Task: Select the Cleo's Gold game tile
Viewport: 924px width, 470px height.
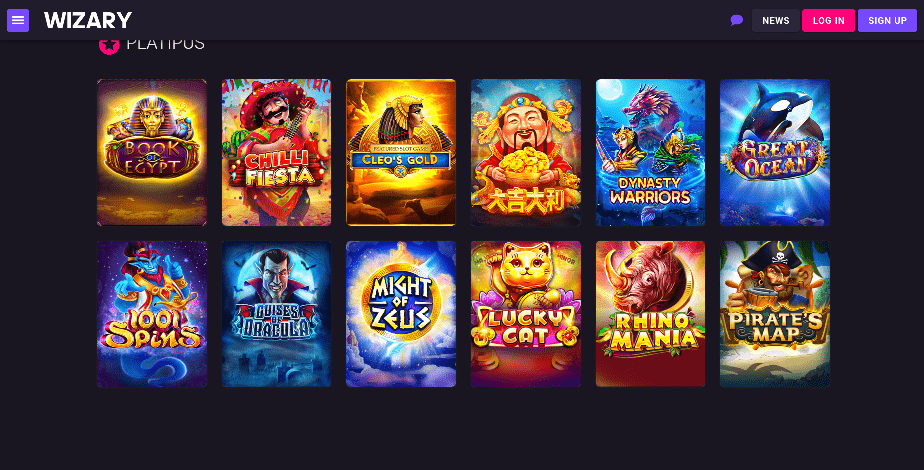Action: point(401,153)
